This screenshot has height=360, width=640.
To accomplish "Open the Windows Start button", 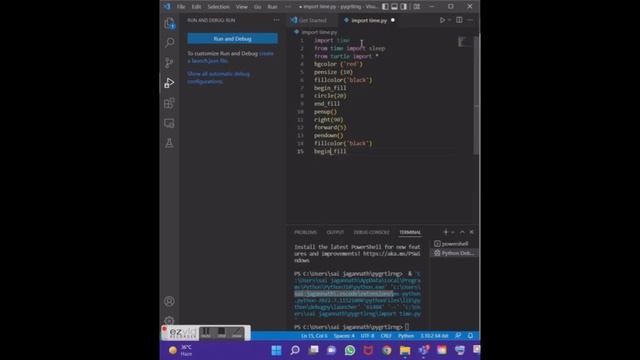I will [276, 350].
